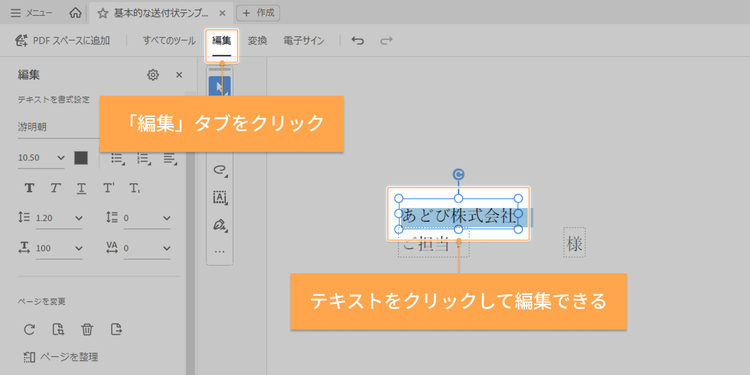Click the text box rotation handle
Viewport: 750px width, 375px height.
point(458,175)
